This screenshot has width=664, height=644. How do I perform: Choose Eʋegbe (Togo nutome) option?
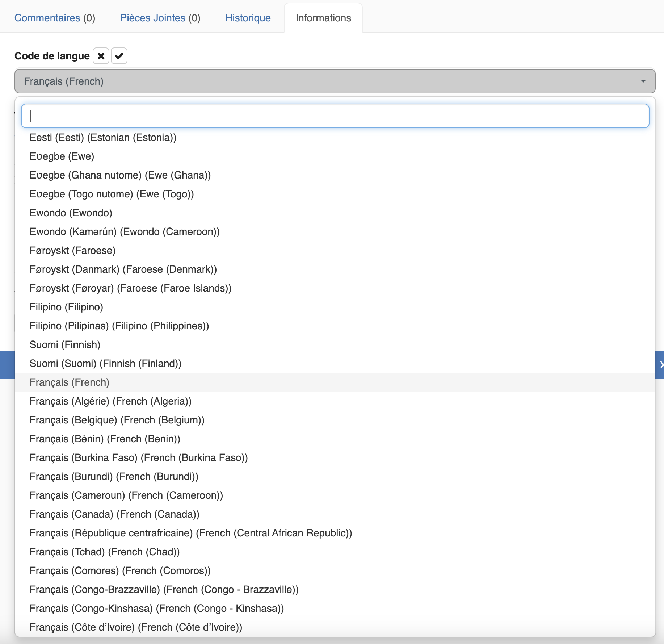tap(335, 194)
